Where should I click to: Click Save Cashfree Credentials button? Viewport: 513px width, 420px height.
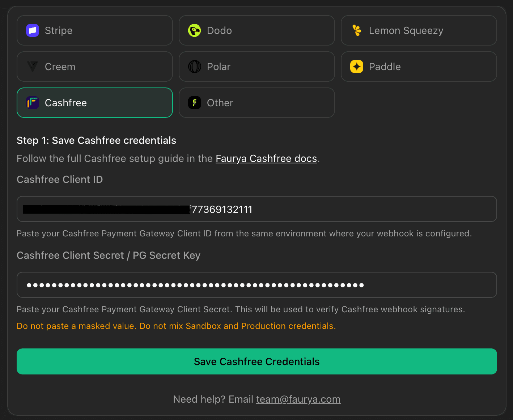pyautogui.click(x=257, y=361)
